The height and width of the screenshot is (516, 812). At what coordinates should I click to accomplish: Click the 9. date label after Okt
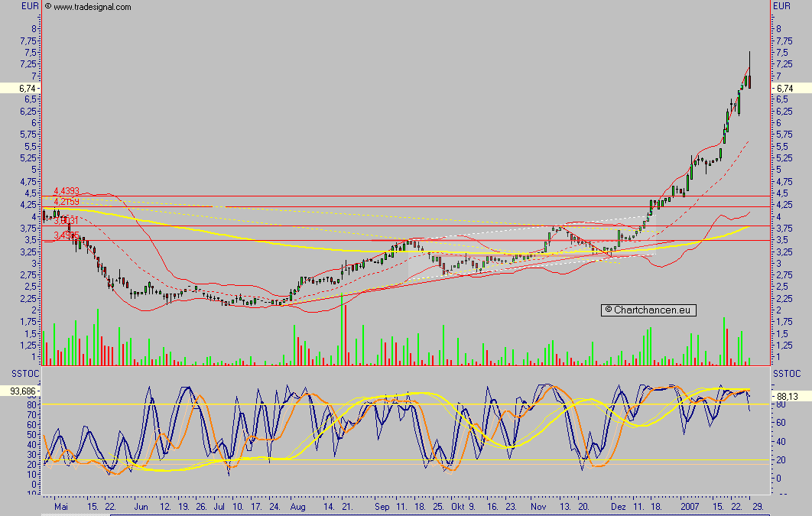pos(472,507)
